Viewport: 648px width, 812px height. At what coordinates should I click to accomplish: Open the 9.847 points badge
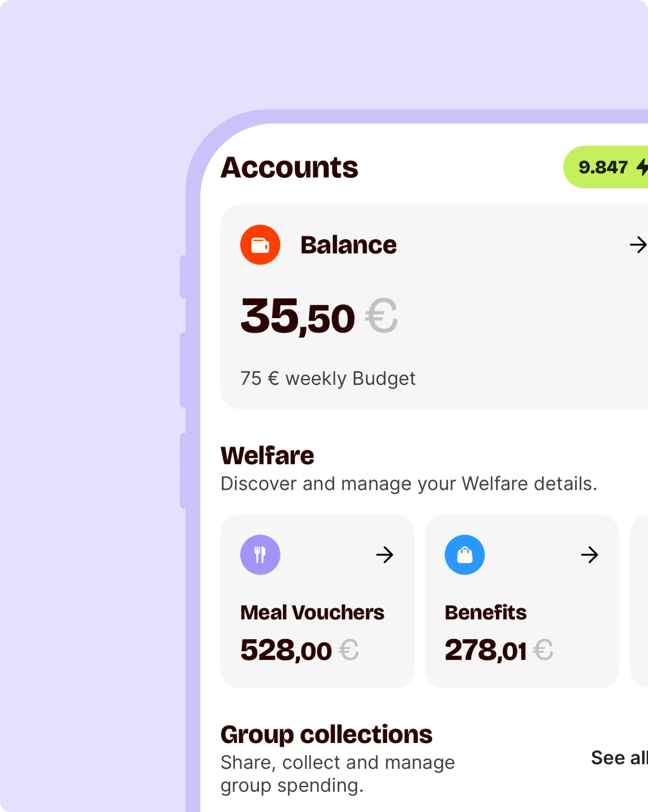[603, 167]
